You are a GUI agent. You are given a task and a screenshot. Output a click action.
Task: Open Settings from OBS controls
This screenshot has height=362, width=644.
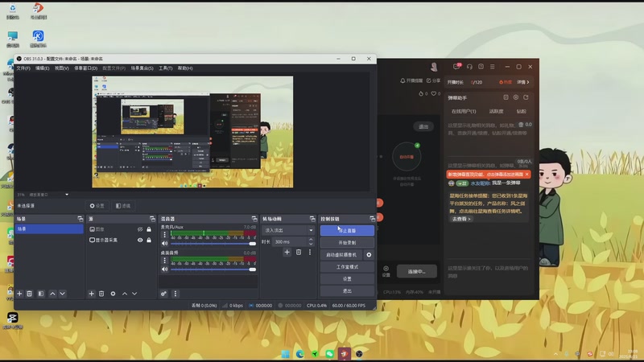(x=347, y=278)
